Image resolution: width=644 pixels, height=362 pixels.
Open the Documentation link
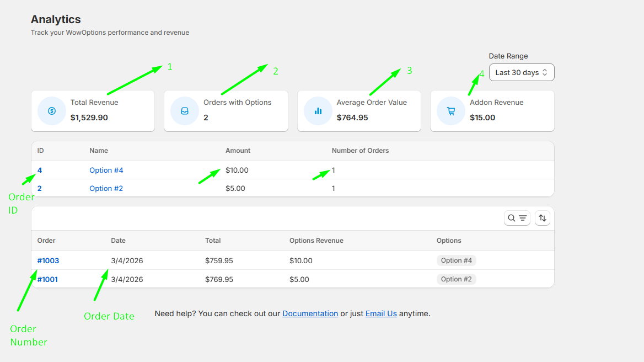(310, 313)
